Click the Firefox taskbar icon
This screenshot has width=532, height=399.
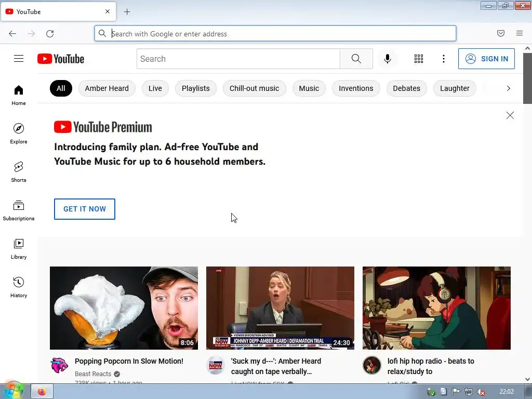pyautogui.click(x=42, y=392)
